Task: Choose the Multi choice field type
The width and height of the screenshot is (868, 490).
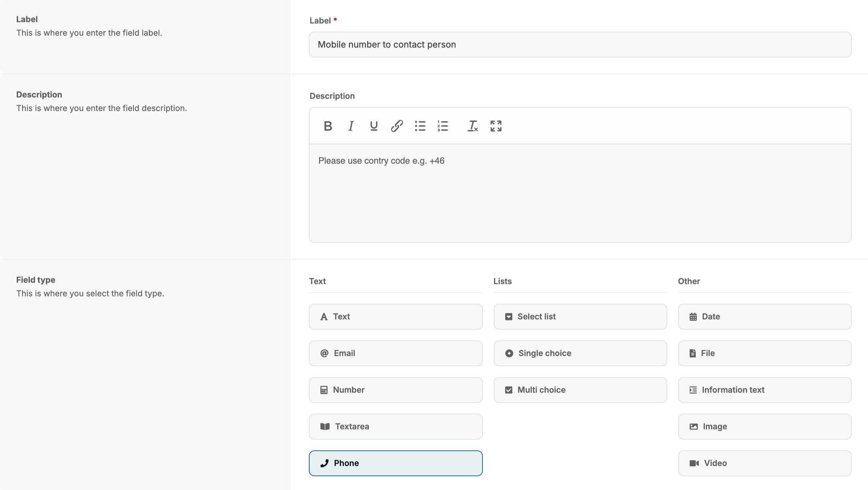Action: [580, 390]
